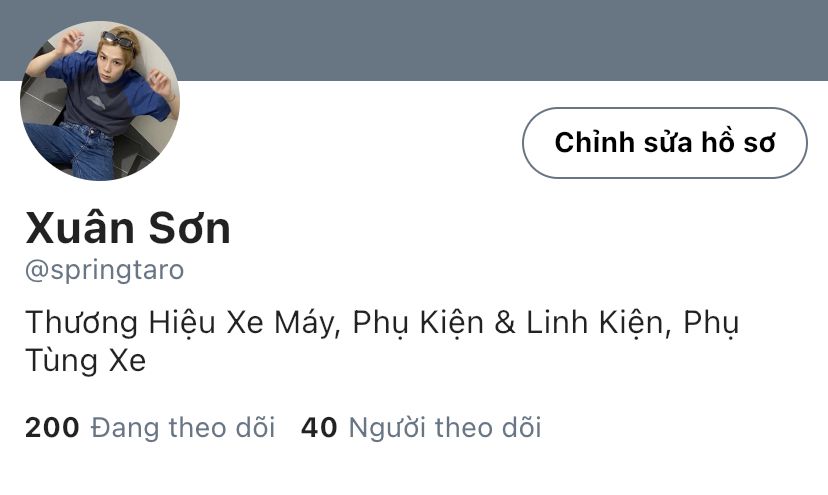Select the bio line starting Thương Hiệu Xe Máy
Viewport: 828px width, 495px height.
382,323
